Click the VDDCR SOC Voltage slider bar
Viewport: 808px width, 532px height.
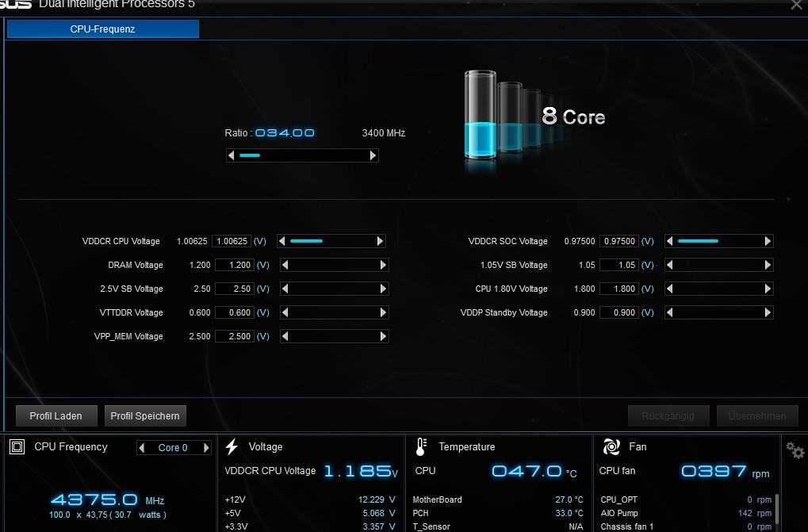718,241
